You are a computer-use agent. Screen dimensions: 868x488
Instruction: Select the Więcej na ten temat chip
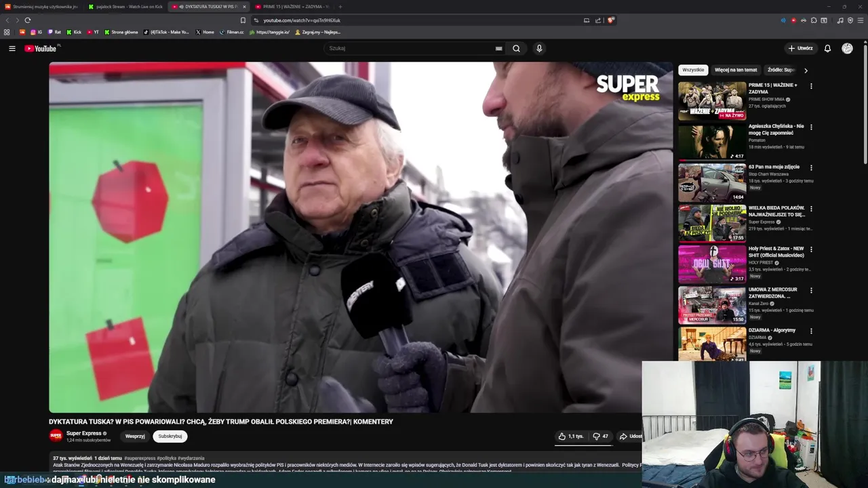point(736,70)
